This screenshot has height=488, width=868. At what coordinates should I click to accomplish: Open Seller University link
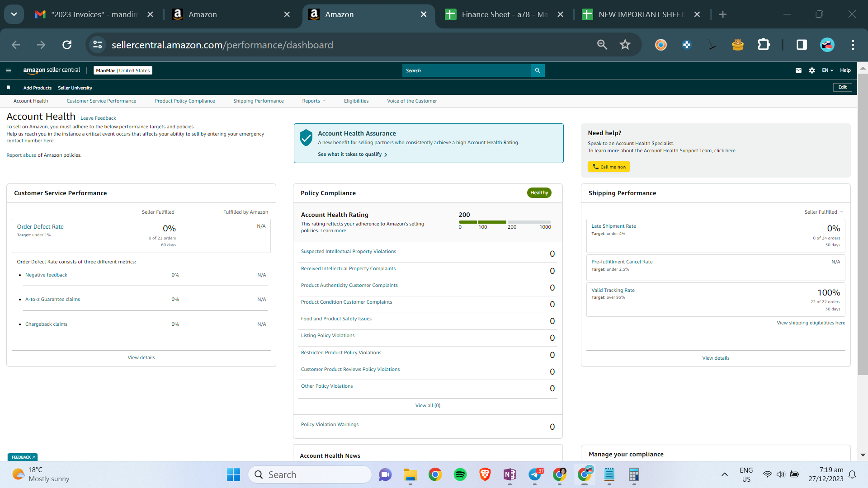click(75, 88)
